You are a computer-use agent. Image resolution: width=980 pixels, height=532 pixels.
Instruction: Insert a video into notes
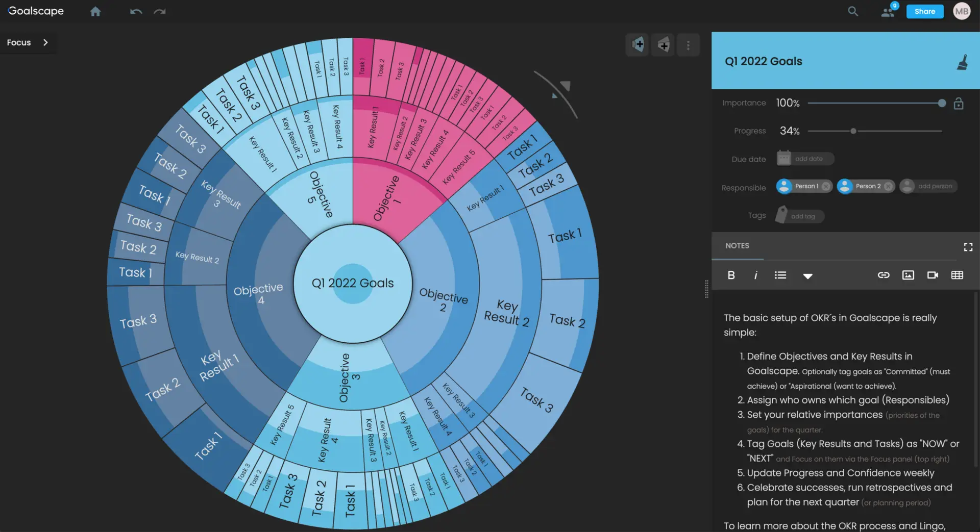point(933,275)
